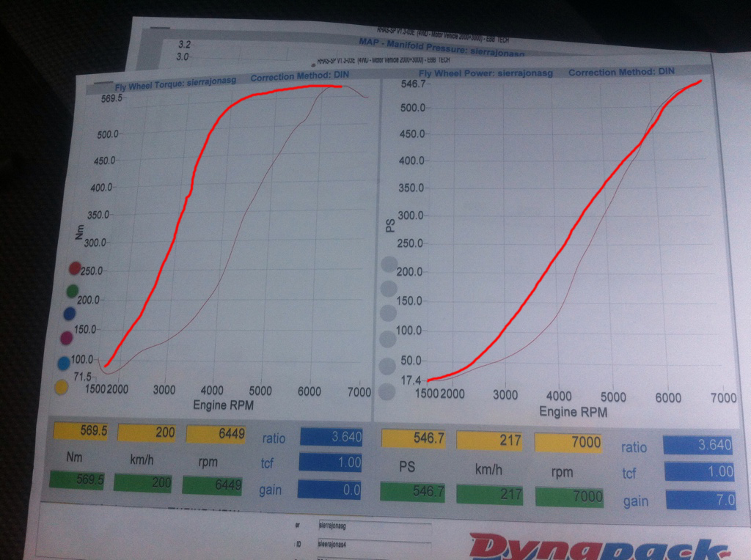
Task: Click the 'Fly Wheel Power: sierrajonasg' chart title
Action: tap(486, 73)
